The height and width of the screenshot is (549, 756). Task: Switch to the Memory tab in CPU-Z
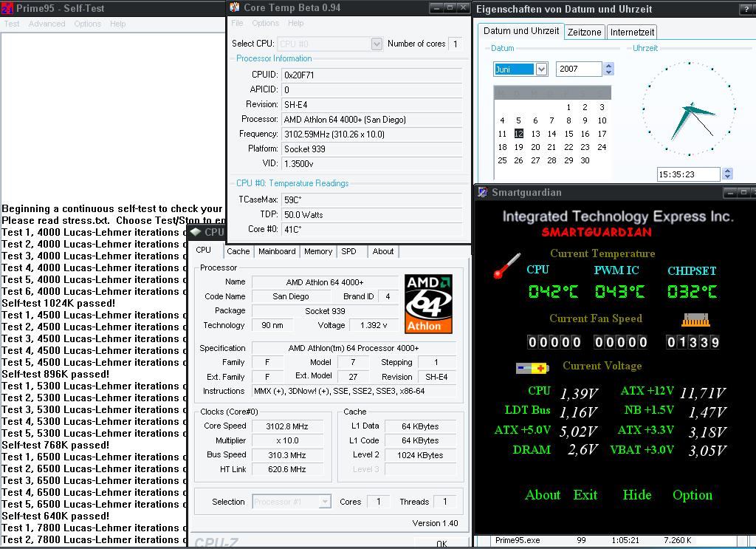318,251
